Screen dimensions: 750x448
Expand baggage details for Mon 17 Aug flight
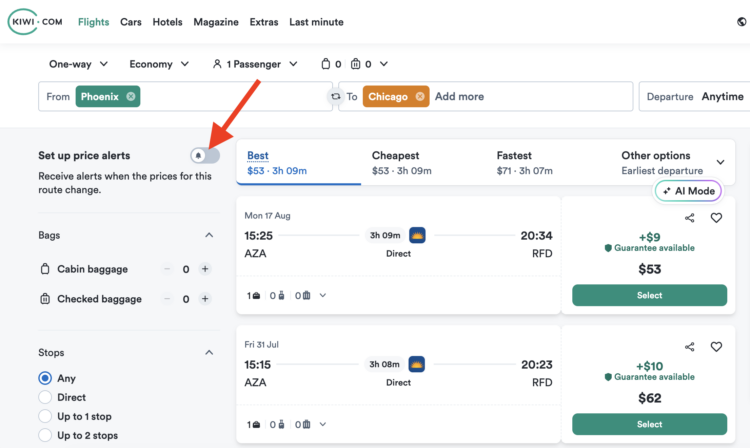(x=323, y=295)
